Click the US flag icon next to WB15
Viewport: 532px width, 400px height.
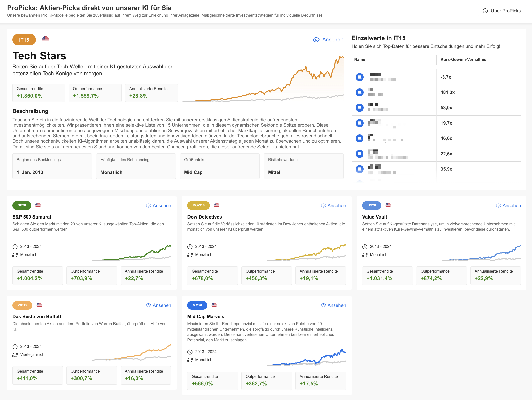[39, 305]
